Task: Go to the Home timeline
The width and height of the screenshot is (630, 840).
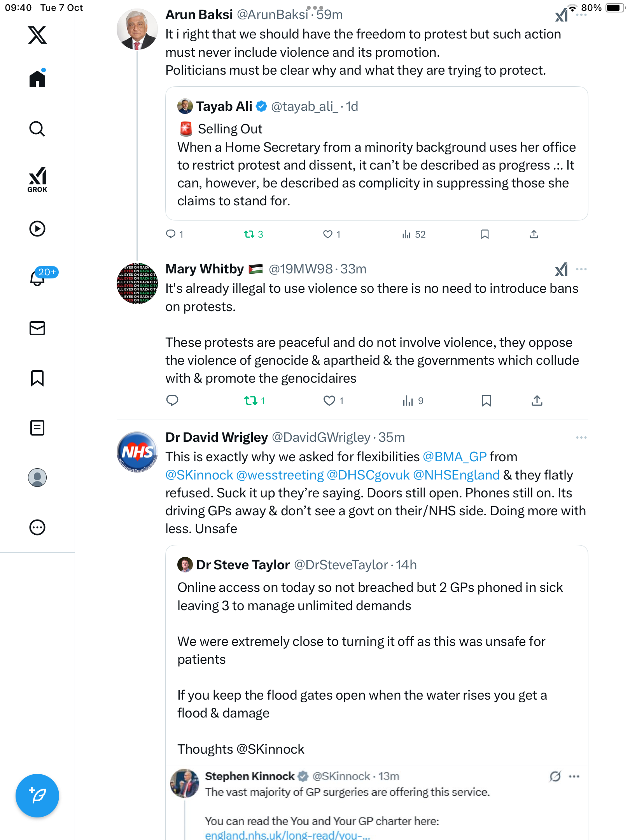Action: [37, 79]
